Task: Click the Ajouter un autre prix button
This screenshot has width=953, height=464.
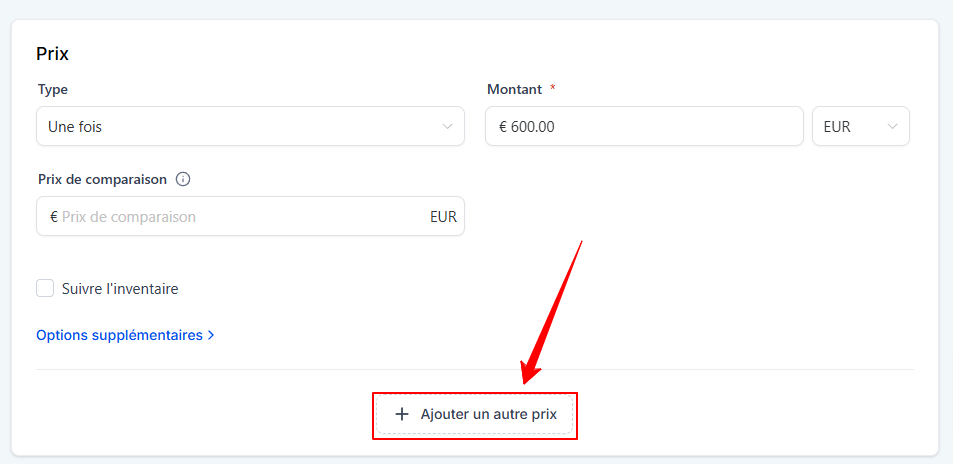Action: 475,414
